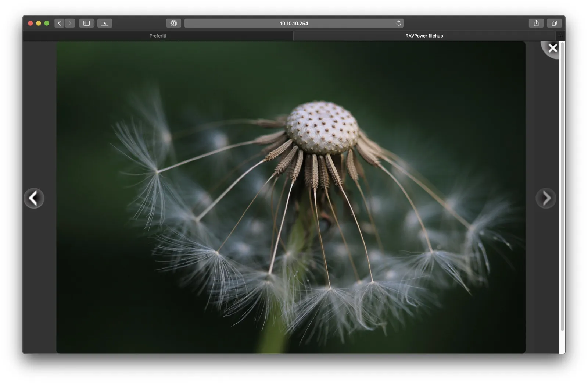Open the 1Password extension icon

(x=173, y=23)
